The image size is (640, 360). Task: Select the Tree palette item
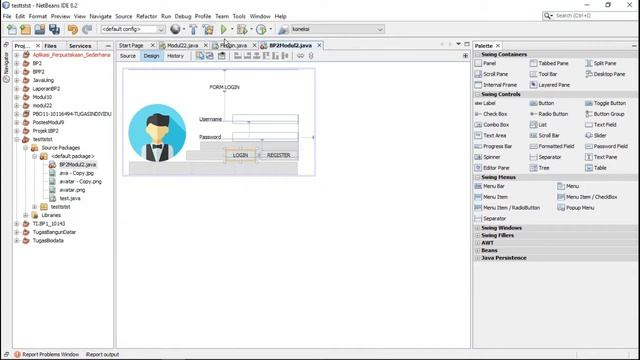point(540,168)
